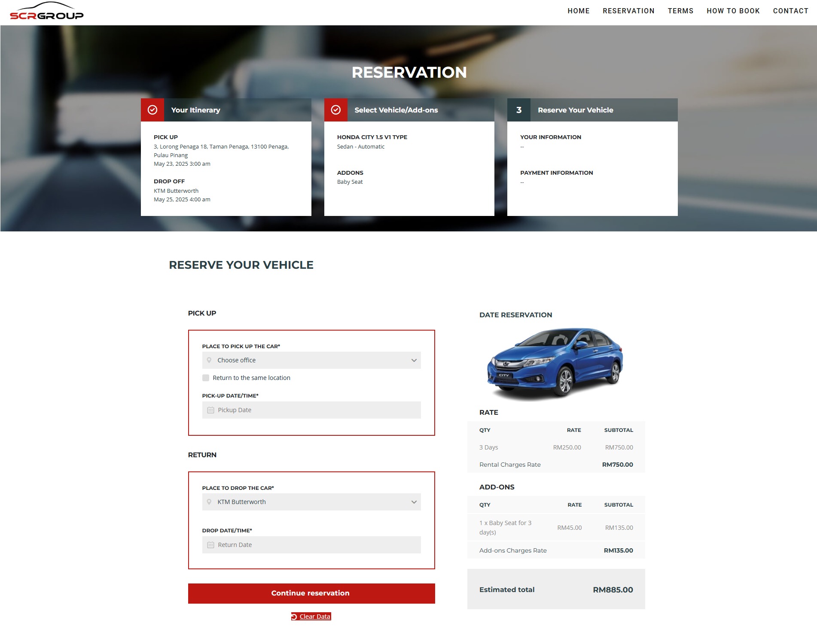
Task: Click the Select Vehicle/Add-ons checkmark icon
Action: click(x=336, y=110)
